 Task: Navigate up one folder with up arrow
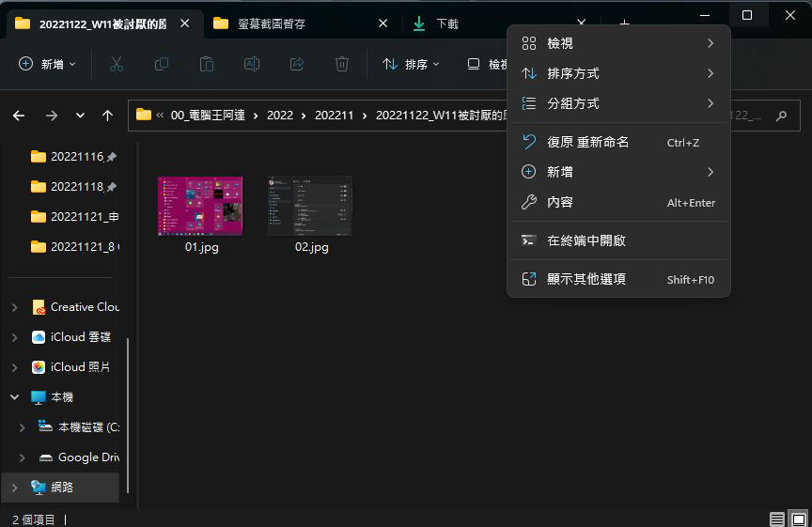click(108, 116)
